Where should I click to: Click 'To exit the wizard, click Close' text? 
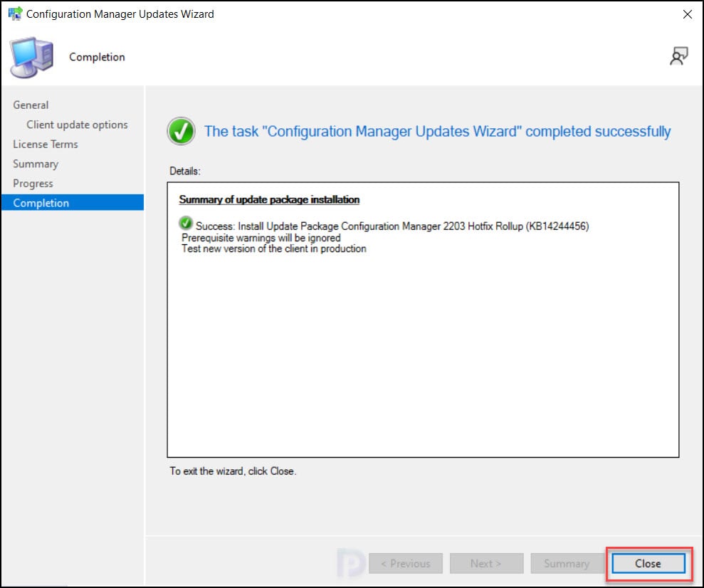tap(233, 471)
